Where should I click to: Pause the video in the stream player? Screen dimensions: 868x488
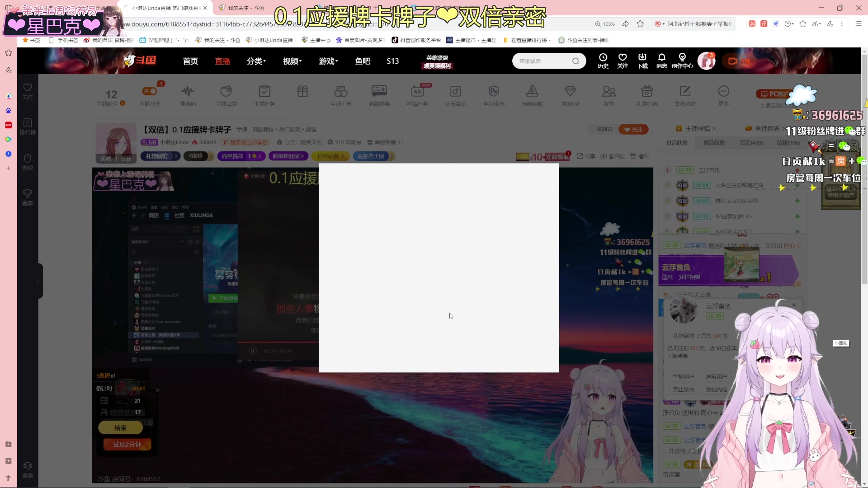[253, 351]
